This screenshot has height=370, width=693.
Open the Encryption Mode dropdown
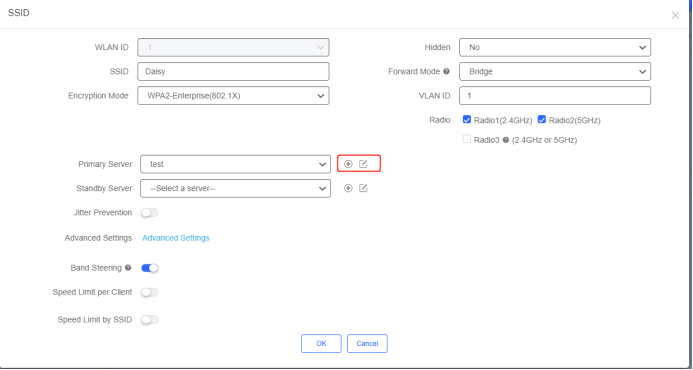tap(233, 95)
